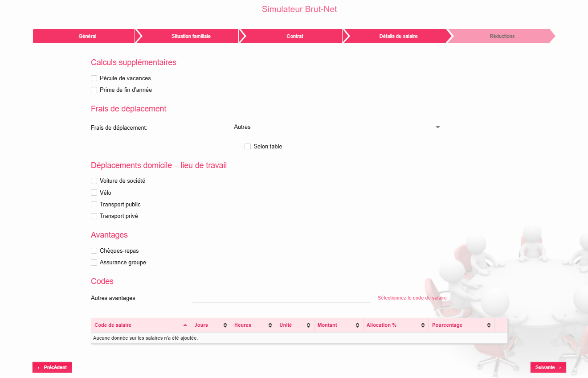This screenshot has height=378, width=588.
Task: Go to the Général step
Action: 87,36
